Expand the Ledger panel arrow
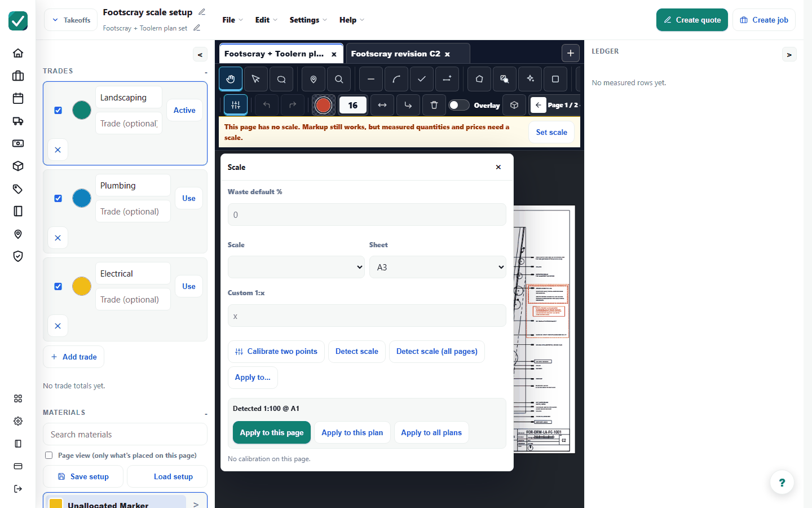 tap(789, 55)
